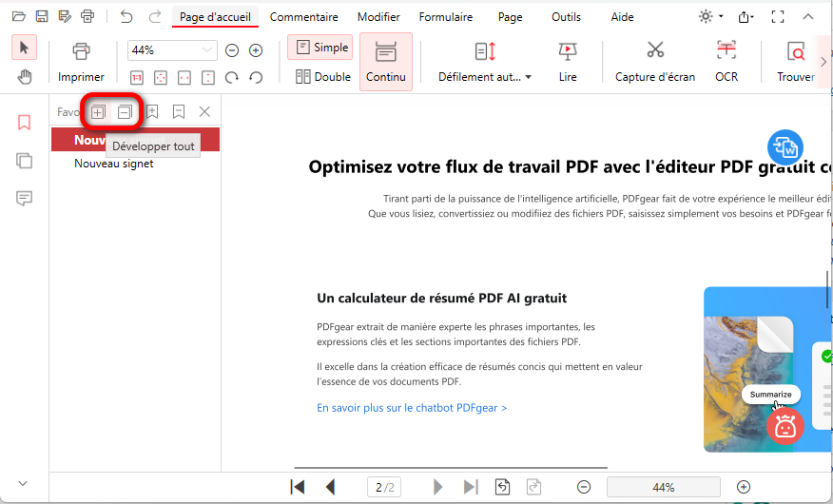833x504 pixels.
Task: Expand all bookmarks with Développer tout
Action: click(x=98, y=112)
